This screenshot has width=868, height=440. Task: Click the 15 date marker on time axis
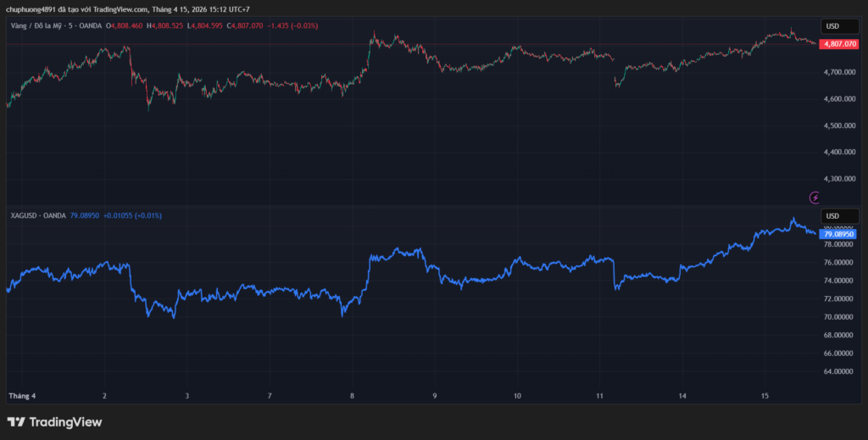click(765, 396)
